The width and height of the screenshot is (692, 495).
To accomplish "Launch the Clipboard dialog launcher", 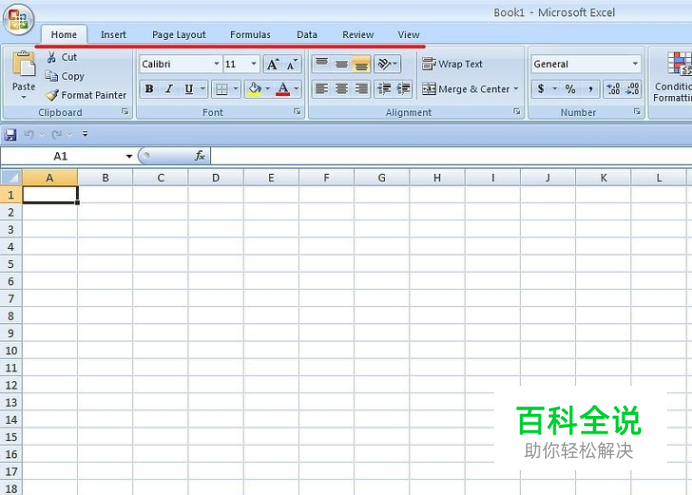I will [x=125, y=112].
